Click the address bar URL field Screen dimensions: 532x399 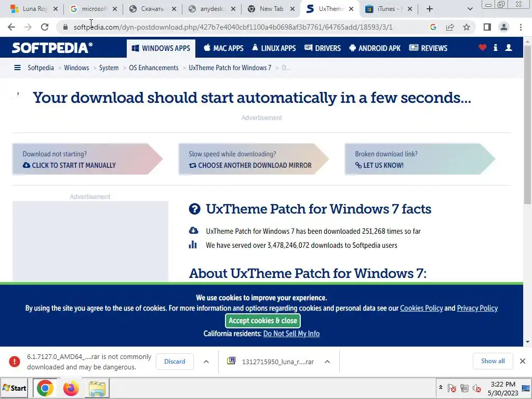click(x=233, y=27)
